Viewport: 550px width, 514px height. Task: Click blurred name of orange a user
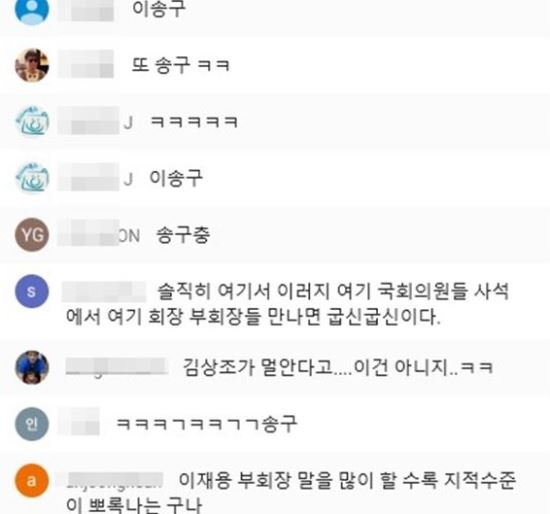115,481
